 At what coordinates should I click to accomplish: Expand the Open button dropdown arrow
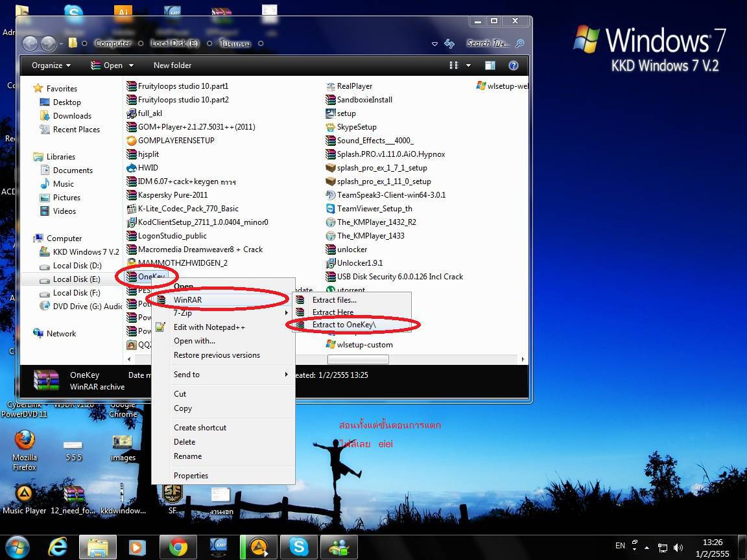pos(131,65)
